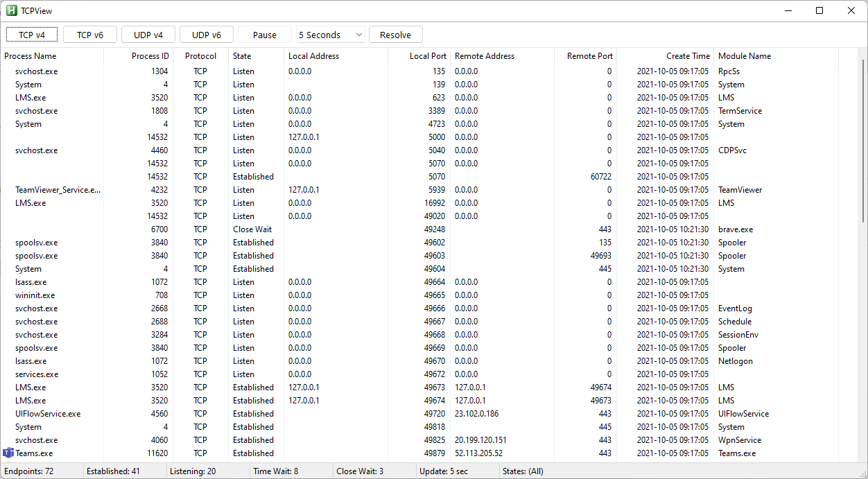Click the WpnService module name cell
868x479 pixels.
[x=740, y=440]
